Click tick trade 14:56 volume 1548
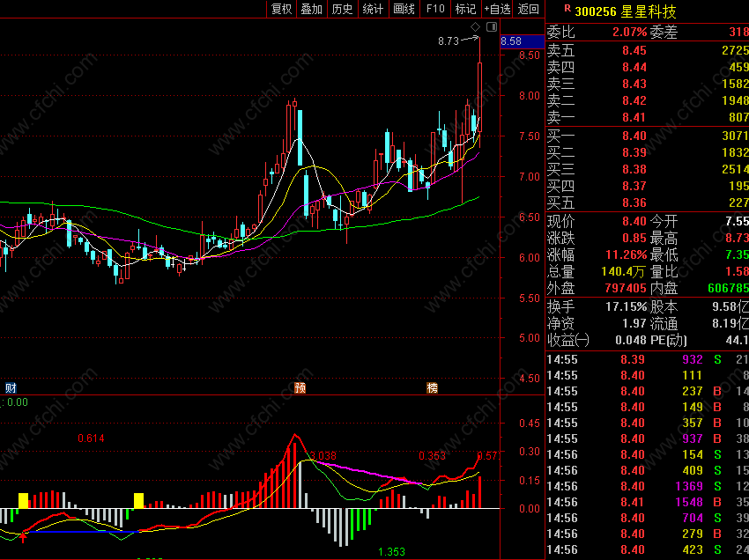 coord(689,502)
